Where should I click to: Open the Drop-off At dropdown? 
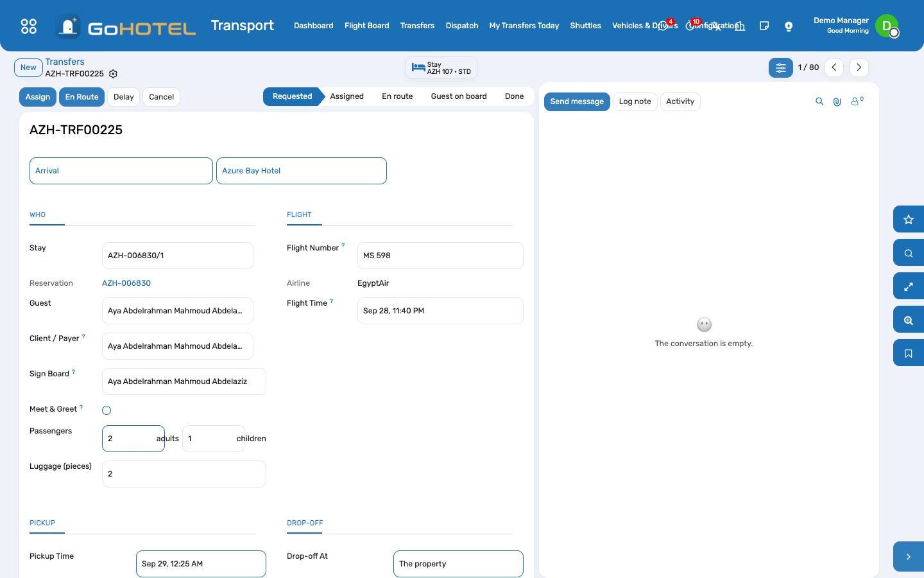(x=458, y=564)
